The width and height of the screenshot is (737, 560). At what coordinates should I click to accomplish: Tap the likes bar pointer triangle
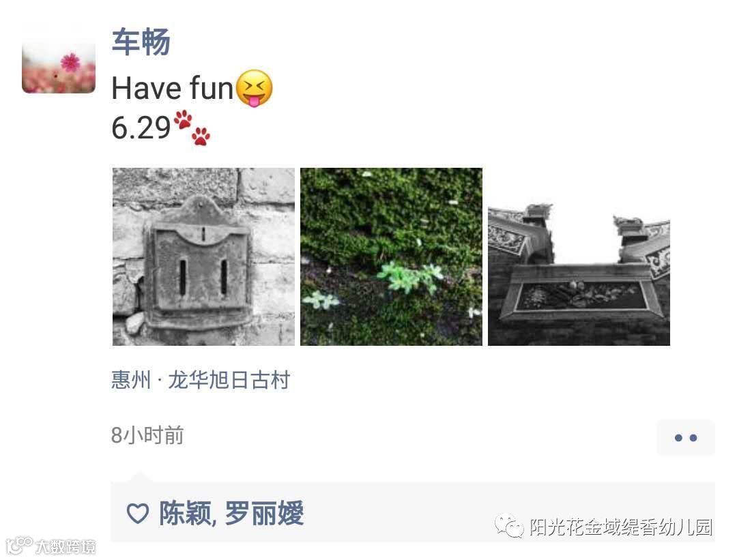click(140, 477)
